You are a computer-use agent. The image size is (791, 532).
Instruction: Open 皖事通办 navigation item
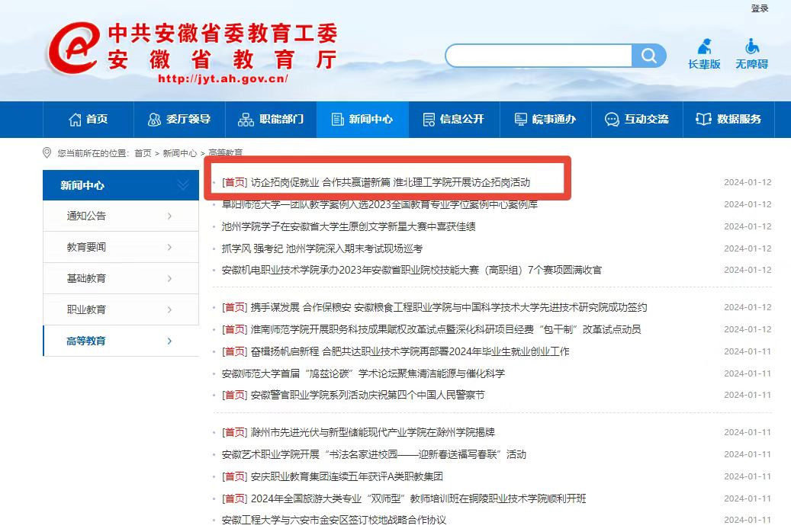pyautogui.click(x=545, y=120)
